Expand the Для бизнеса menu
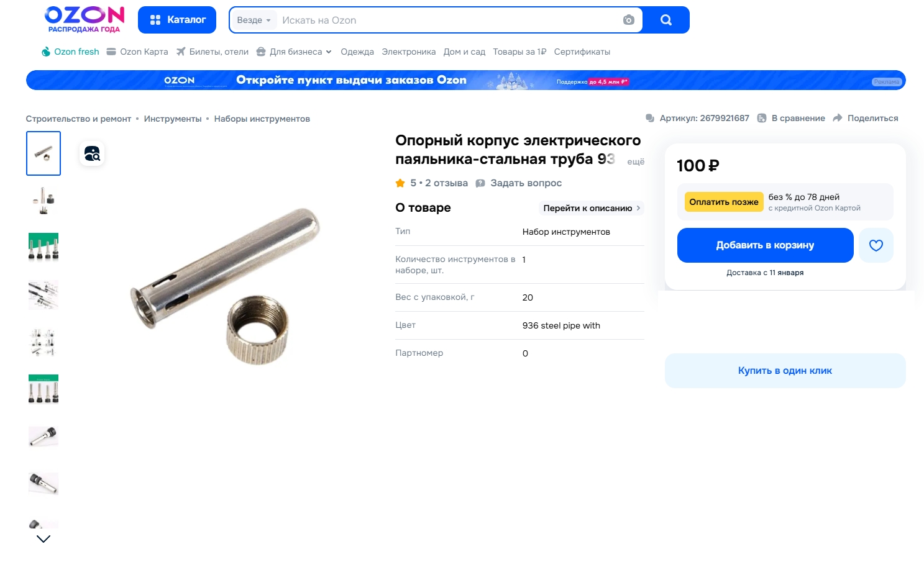 pyautogui.click(x=294, y=52)
